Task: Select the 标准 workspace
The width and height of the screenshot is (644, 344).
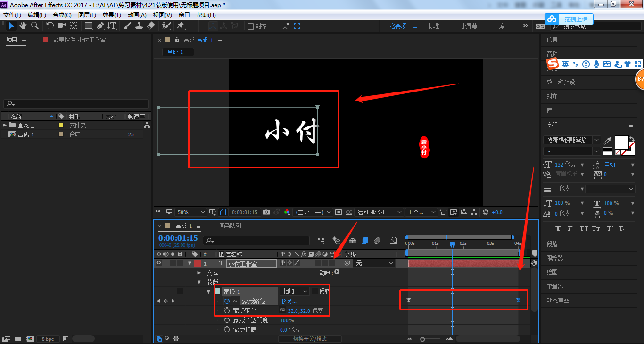Action: tap(434, 26)
